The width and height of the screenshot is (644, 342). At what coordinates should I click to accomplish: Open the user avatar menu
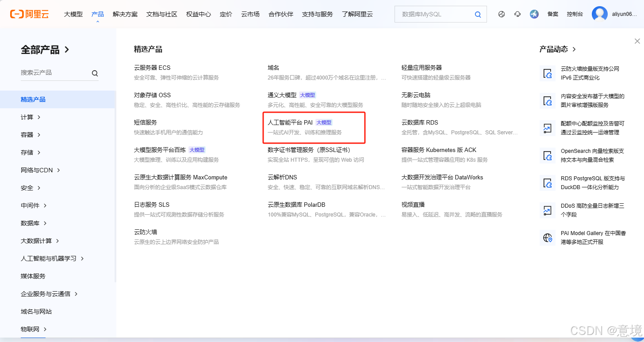(600, 14)
